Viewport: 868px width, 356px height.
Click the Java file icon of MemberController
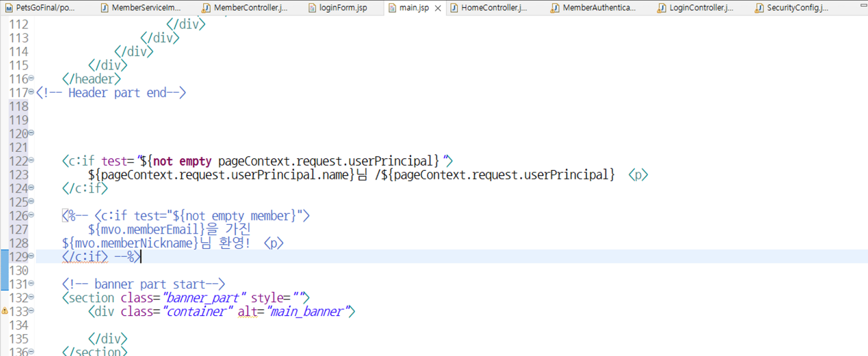206,8
